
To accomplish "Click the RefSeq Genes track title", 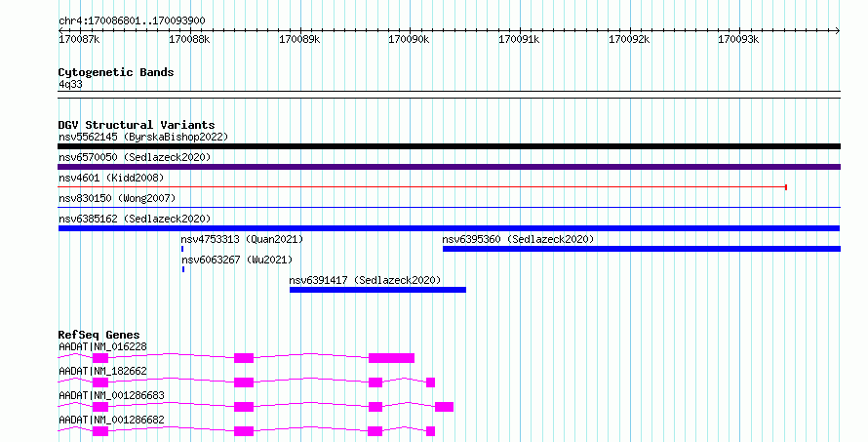I will coord(99,335).
